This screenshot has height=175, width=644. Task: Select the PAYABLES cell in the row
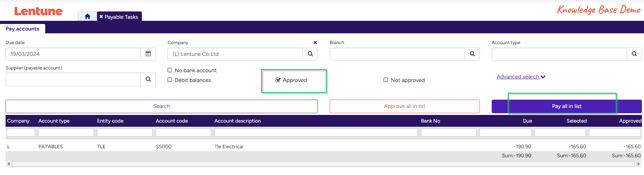coord(51,147)
